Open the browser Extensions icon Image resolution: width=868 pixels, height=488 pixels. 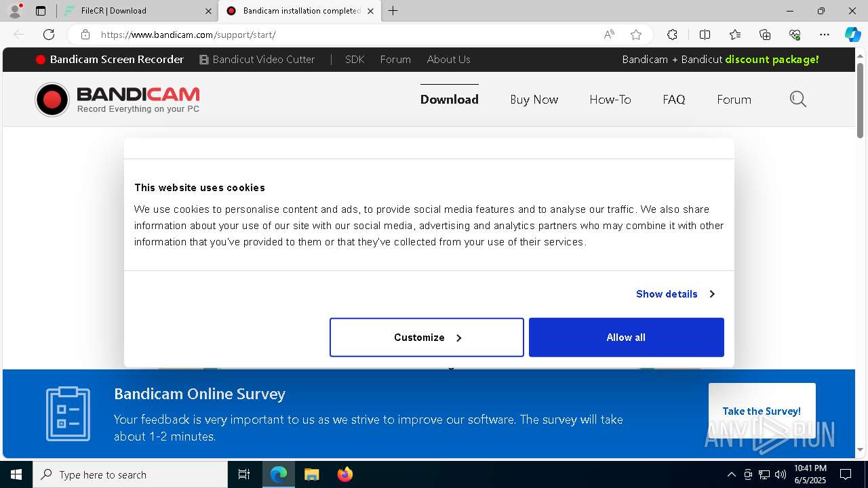672,35
